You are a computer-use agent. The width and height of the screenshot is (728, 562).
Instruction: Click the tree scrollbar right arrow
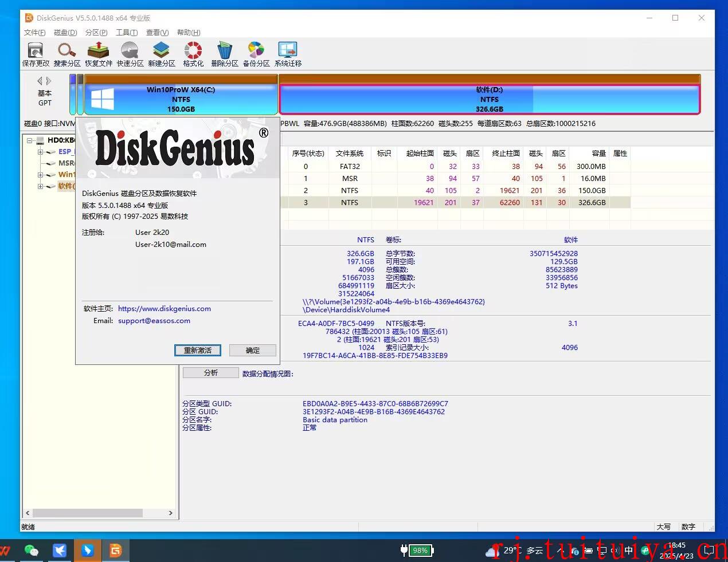pyautogui.click(x=170, y=513)
